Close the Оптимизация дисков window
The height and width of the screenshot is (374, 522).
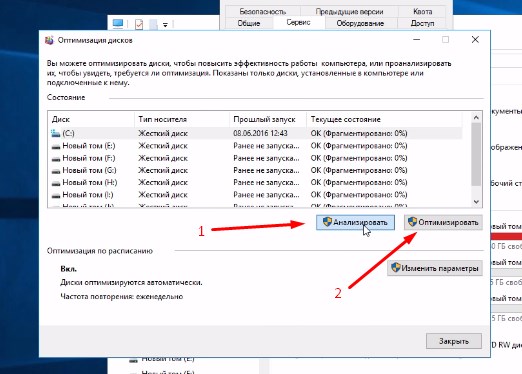(x=475, y=40)
